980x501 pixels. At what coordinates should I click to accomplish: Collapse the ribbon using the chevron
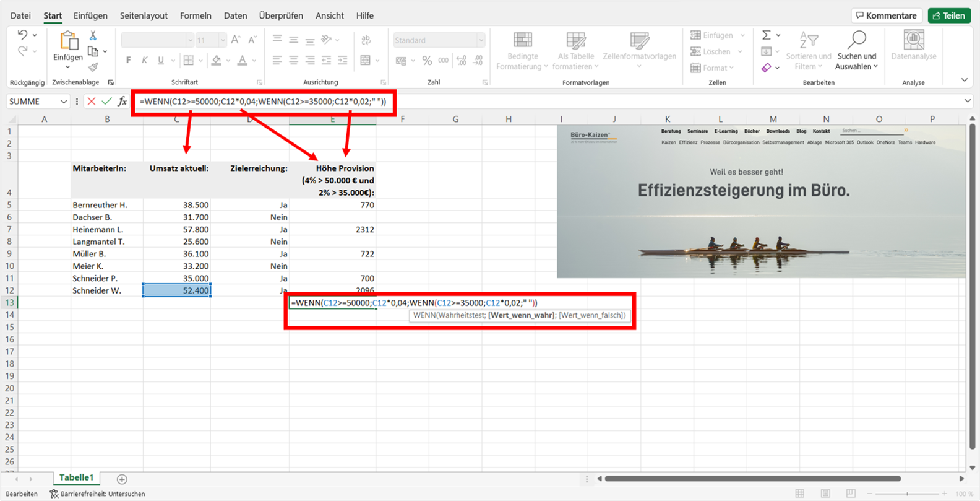pyautogui.click(x=964, y=80)
